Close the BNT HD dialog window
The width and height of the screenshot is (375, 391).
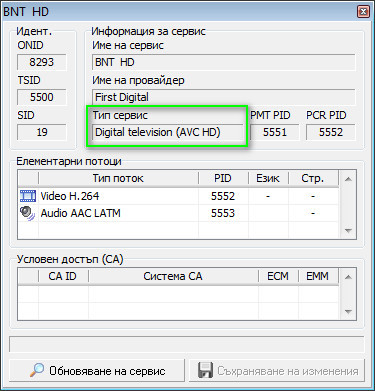click(x=363, y=12)
